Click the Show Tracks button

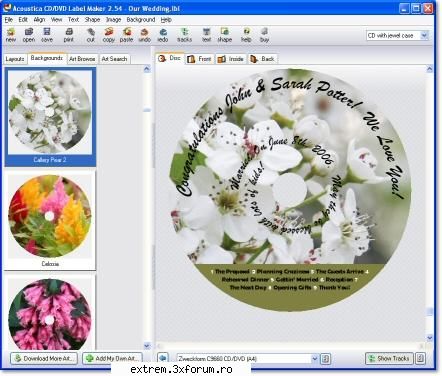click(389, 358)
